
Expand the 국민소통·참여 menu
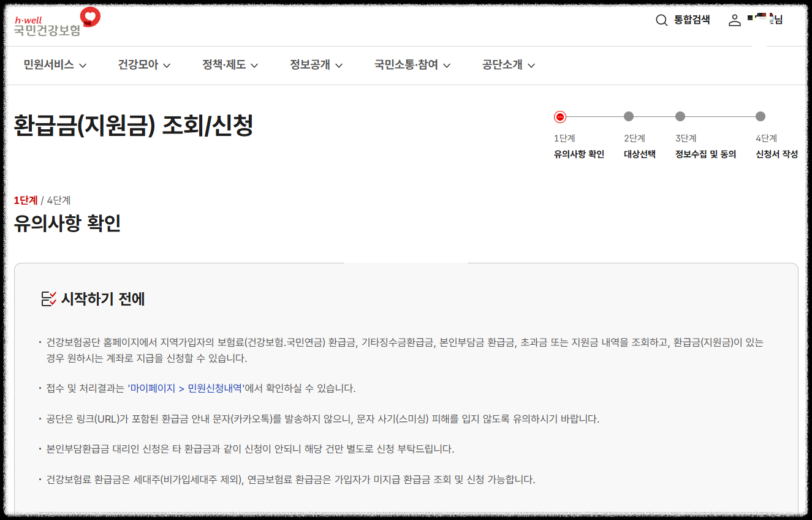[412, 65]
